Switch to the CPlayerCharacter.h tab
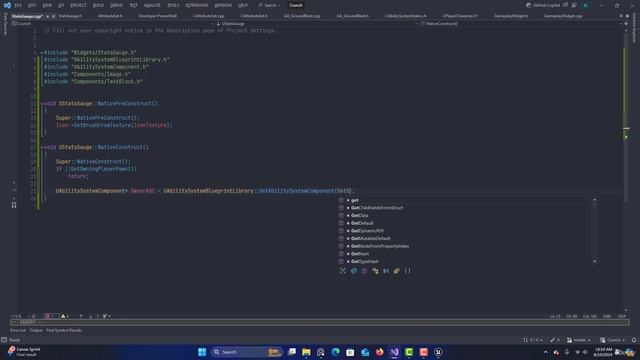 [460, 16]
